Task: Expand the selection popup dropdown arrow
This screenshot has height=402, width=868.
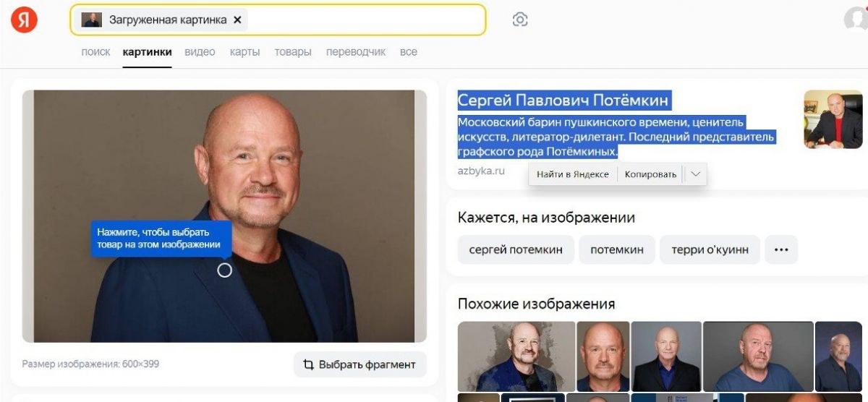Action: coord(695,174)
